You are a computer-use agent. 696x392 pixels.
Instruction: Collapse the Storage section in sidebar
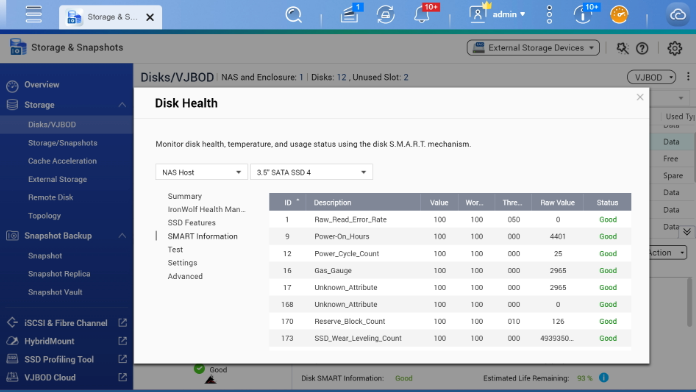[x=122, y=105]
